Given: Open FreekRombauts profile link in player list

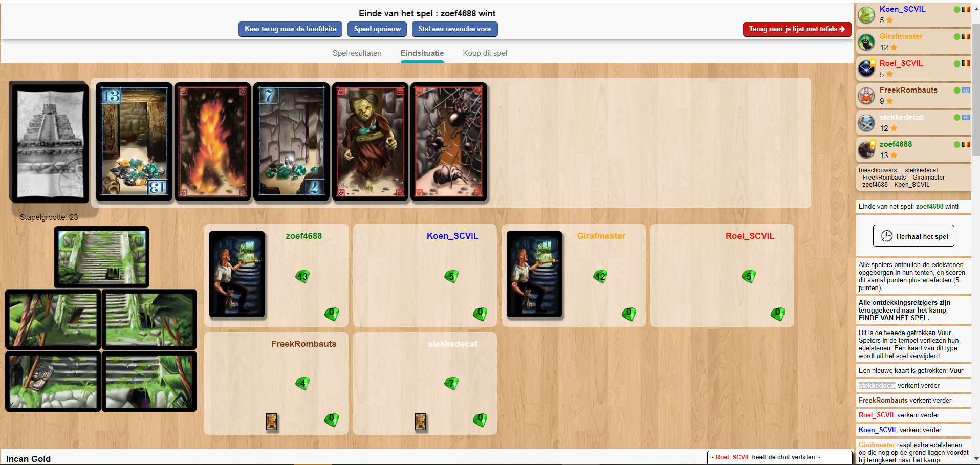Looking at the screenshot, I should click(x=908, y=90).
